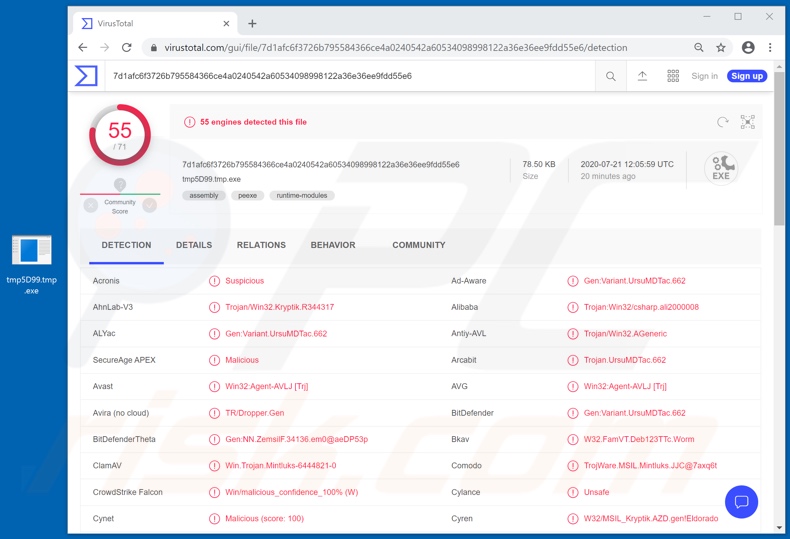Open the Chrome three-dot menu
790x539 pixels.
[x=770, y=47]
